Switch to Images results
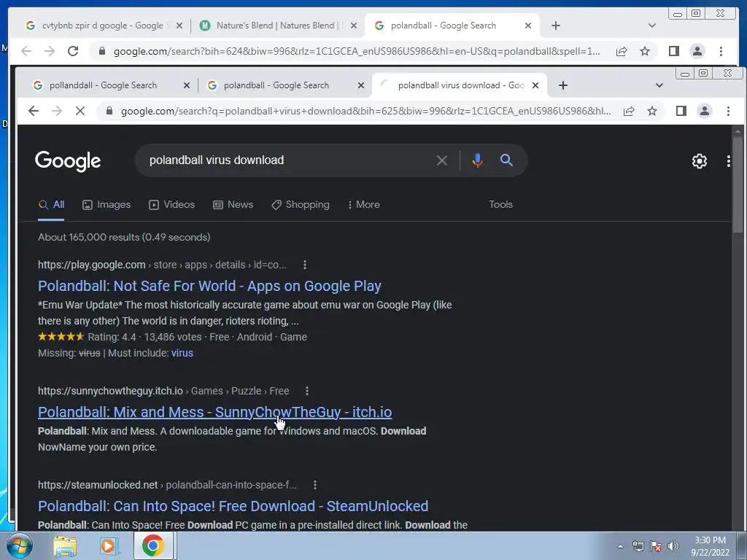This screenshot has width=747, height=560. 107,205
